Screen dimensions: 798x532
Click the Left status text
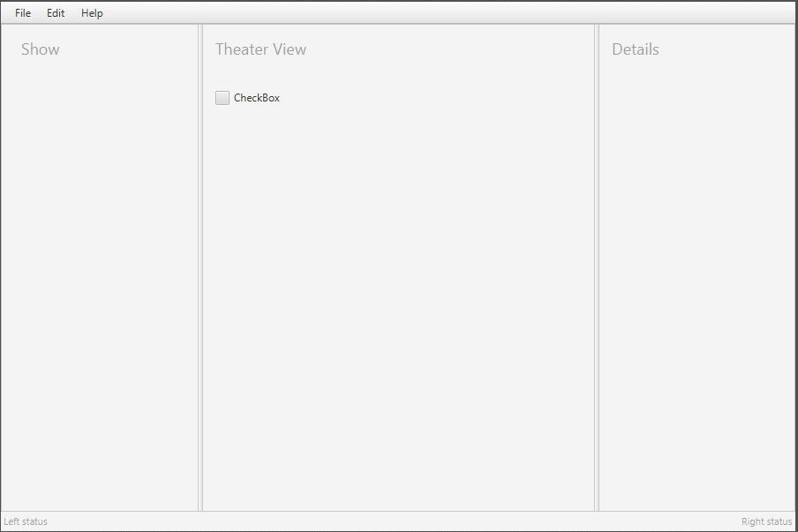coord(25,521)
